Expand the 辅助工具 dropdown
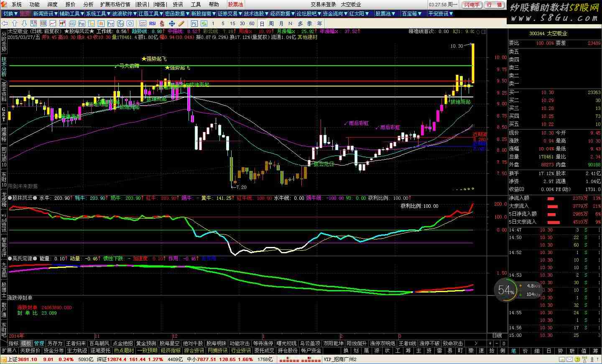 click(x=71, y=13)
